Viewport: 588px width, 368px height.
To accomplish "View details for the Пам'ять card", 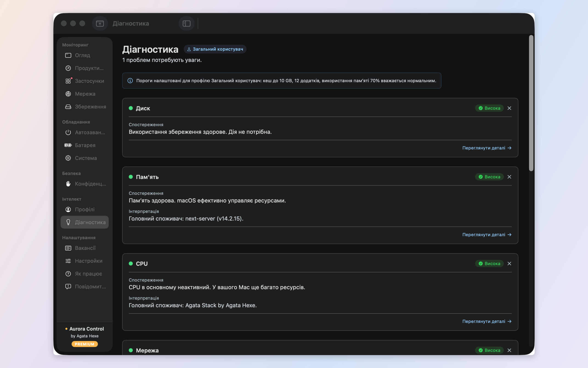I will coord(487,235).
